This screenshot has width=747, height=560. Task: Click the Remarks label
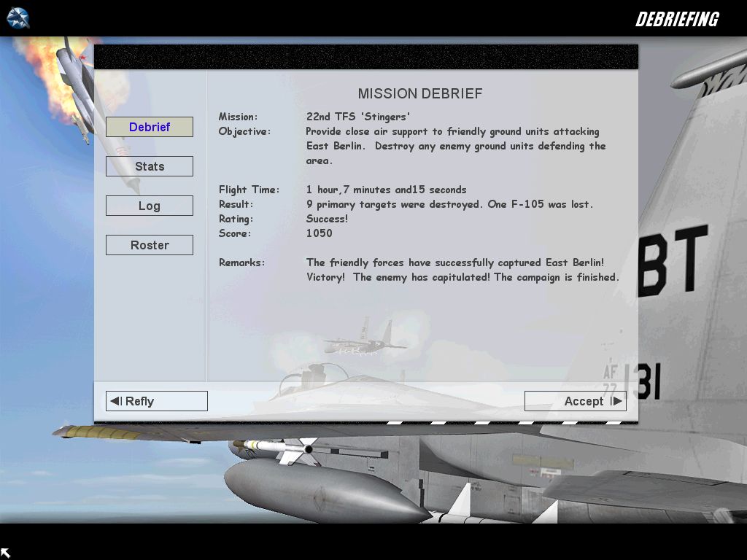tap(241, 262)
